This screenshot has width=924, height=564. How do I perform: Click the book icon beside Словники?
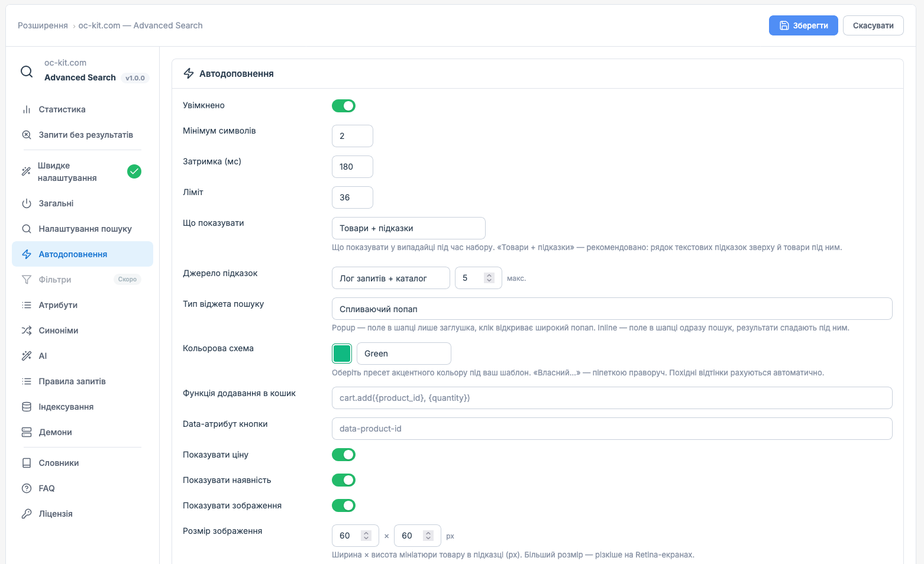pos(27,463)
